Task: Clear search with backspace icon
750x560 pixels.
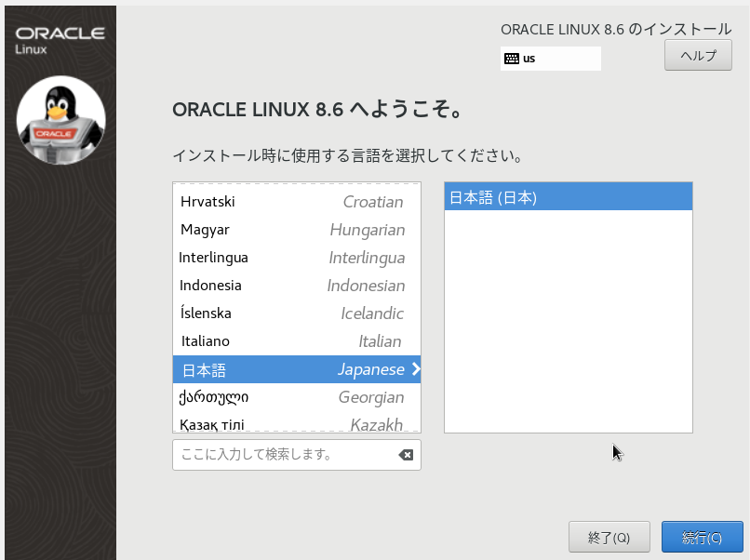Action: point(406,455)
